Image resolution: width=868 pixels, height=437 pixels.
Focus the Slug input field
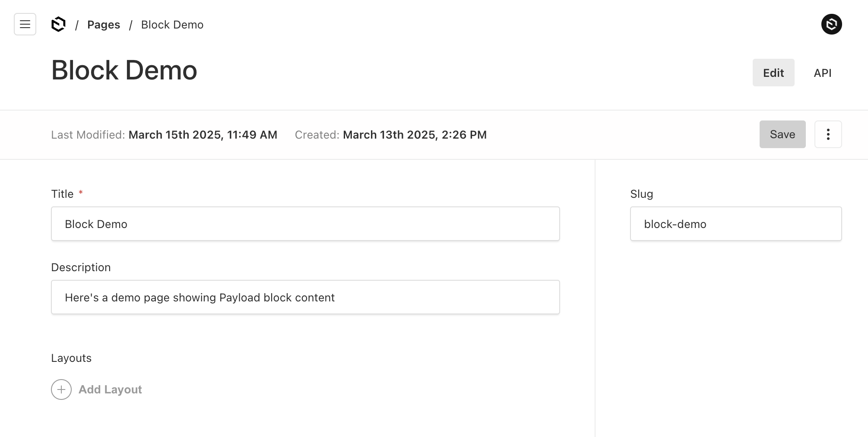736,224
